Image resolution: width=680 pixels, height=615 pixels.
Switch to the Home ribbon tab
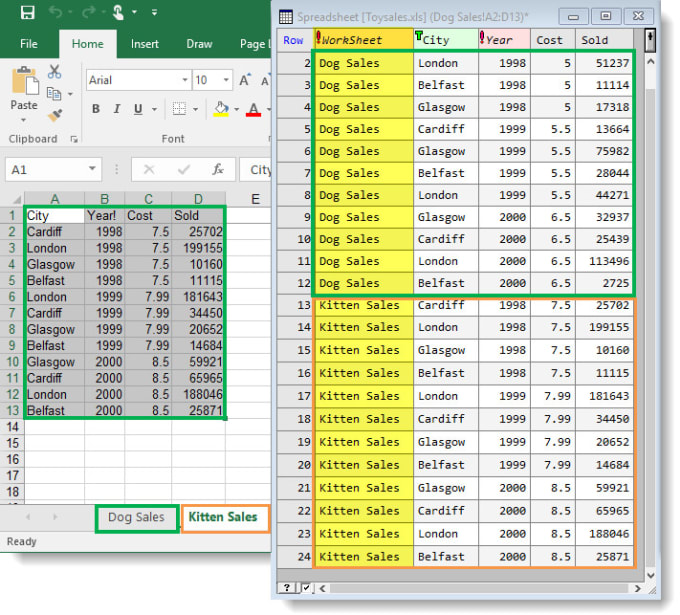(x=88, y=44)
